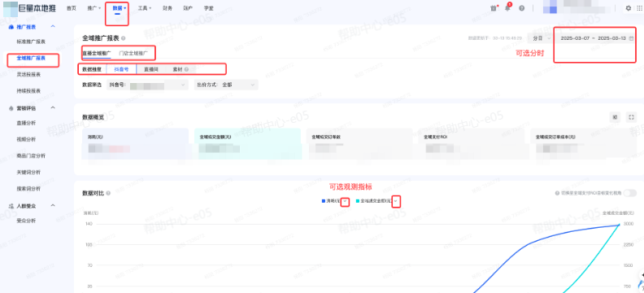Viewport: 644px width, 293px height.
Task: Open the settings gear icon
Action: point(629,8)
